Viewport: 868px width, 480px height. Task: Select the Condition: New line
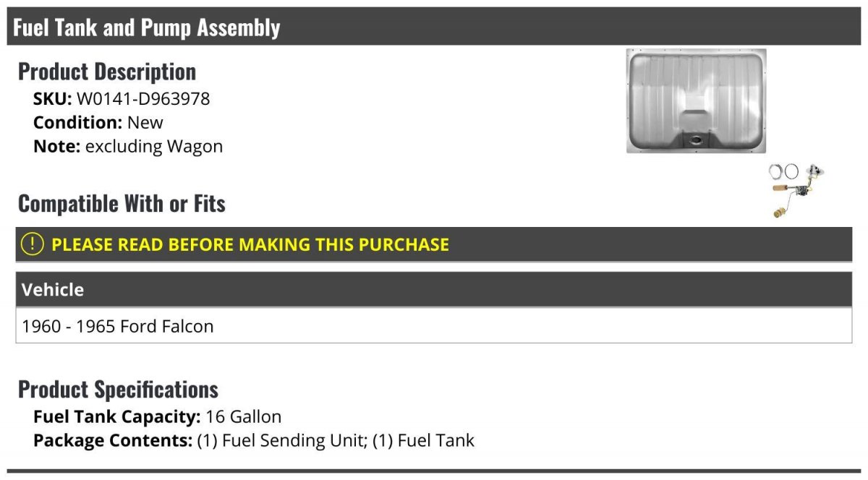pos(98,122)
